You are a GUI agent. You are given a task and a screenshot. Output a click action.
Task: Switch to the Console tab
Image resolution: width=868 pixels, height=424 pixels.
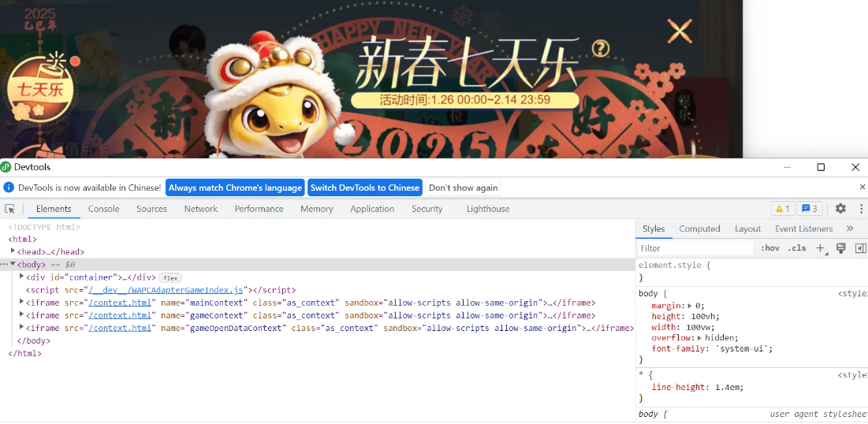103,209
